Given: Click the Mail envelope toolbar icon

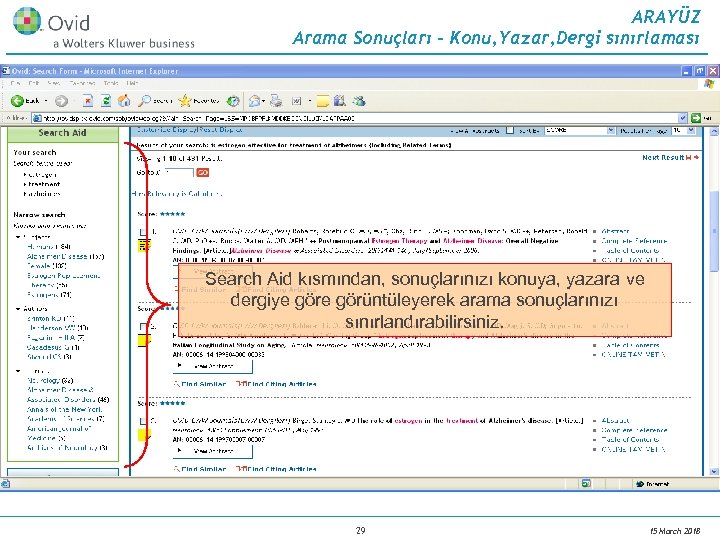Looking at the screenshot, I should pos(255,101).
